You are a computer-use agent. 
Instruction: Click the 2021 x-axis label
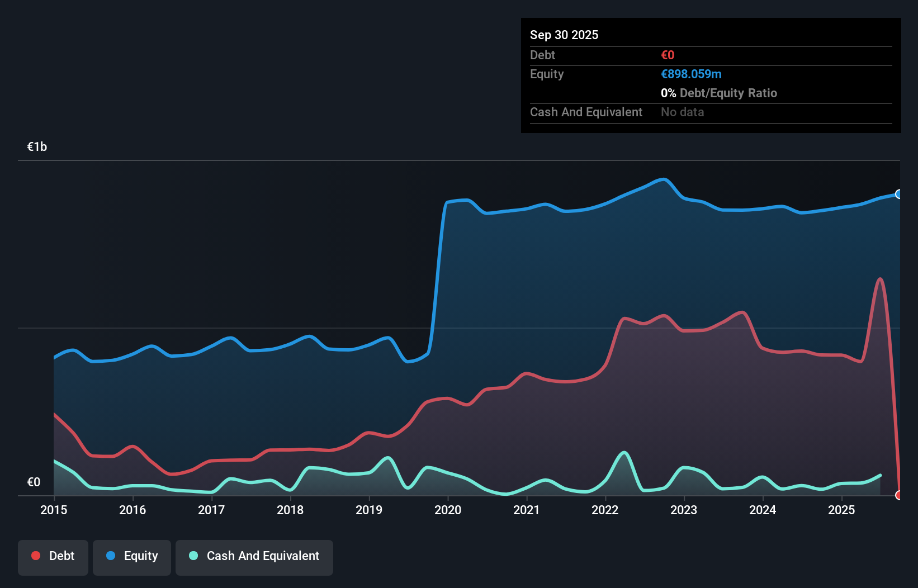point(527,510)
